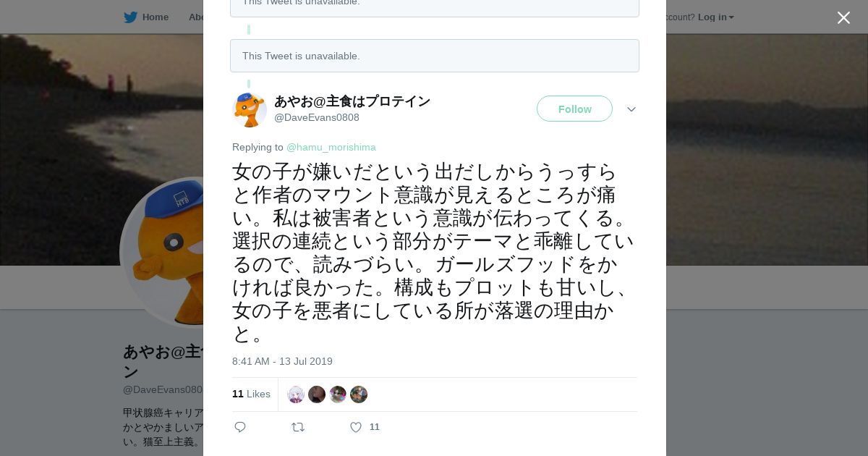Image resolution: width=868 pixels, height=456 pixels.
Task: Open the tweet author's orange mascot avatar
Action: (250, 109)
